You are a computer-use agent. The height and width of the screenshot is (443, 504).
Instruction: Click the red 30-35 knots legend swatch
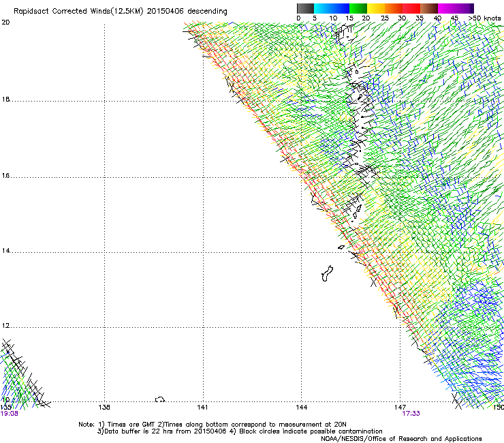(411, 8)
